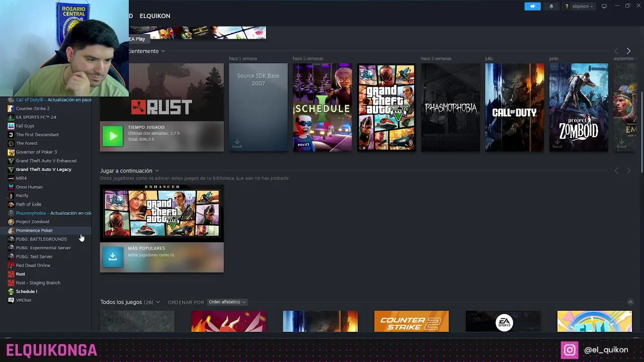This screenshot has width=644, height=362.
Task: Click The Forest sidebar icon
Action: (11, 143)
